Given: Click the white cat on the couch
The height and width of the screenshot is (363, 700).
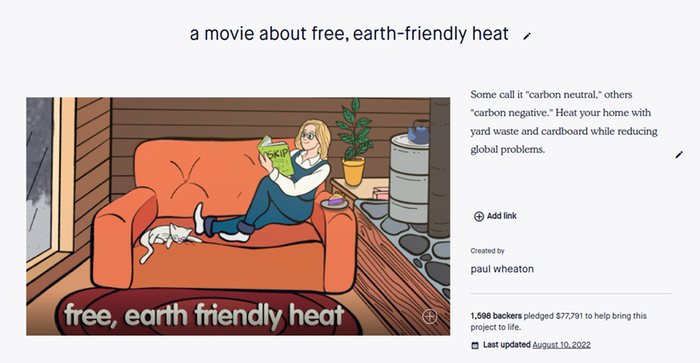Looking at the screenshot, I should 167,239.
